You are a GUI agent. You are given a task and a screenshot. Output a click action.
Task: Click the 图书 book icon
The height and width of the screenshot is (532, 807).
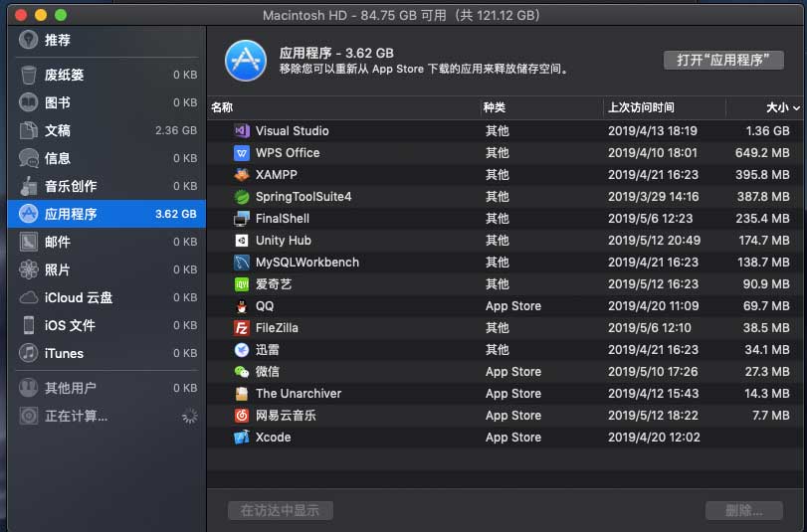point(28,102)
